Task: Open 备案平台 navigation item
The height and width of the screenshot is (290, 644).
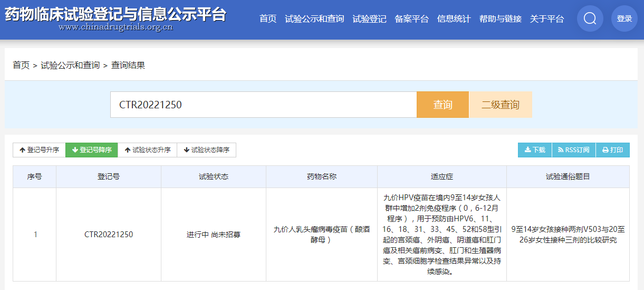Action: [411, 19]
